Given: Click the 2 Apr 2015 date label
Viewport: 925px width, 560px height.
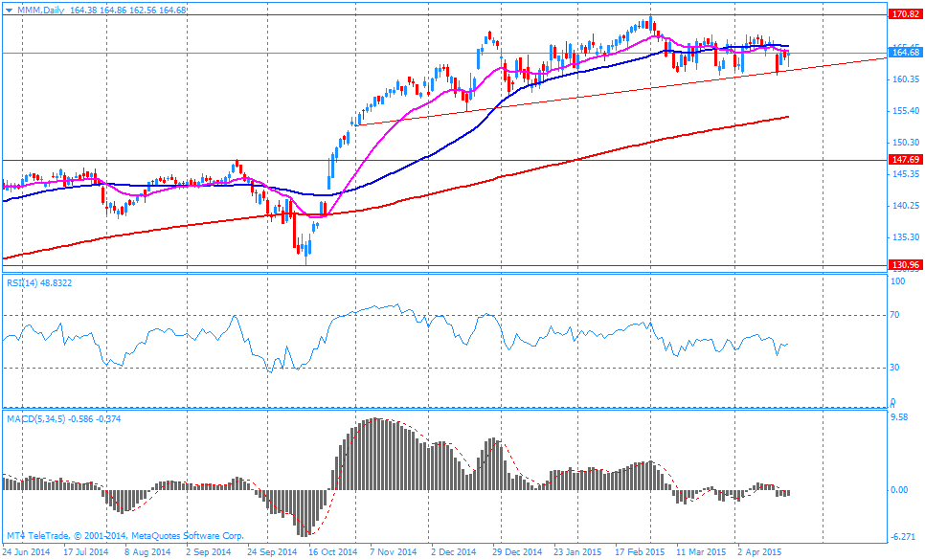Looking at the screenshot, I should click(758, 552).
